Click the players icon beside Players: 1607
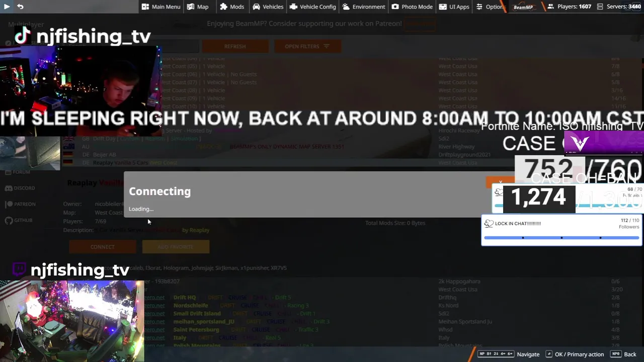Viewport: 644px width, 362px height. [x=551, y=7]
